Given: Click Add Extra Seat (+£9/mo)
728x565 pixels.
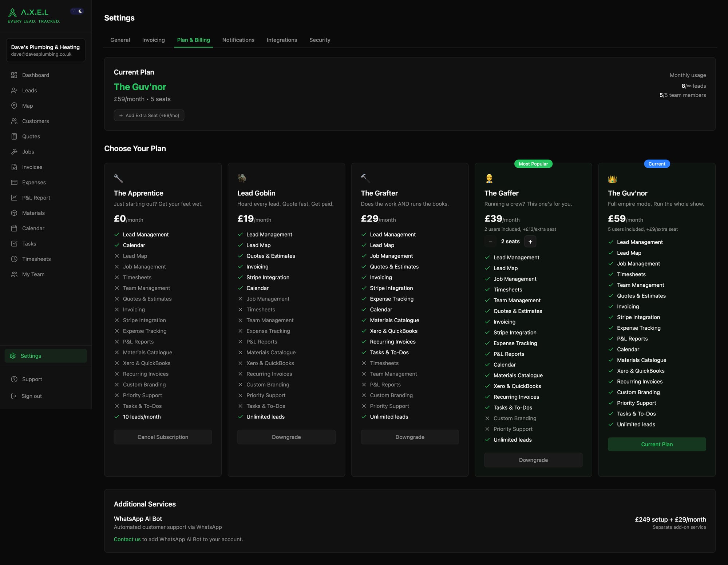Looking at the screenshot, I should tap(149, 115).
